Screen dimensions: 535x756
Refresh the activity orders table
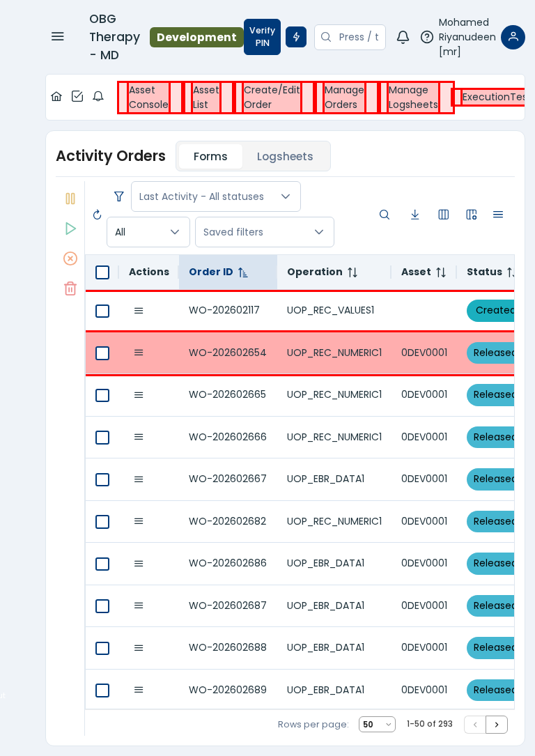coord(97,215)
